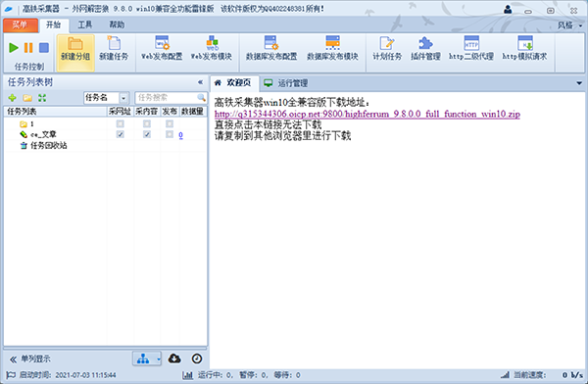This screenshot has height=384, width=588.
Task: Collapse the 任务列表树 panel with double chevron
Action: pos(200,82)
